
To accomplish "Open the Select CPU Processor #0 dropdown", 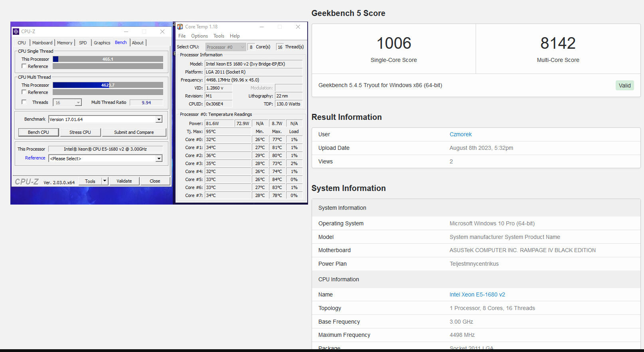I will tap(225, 47).
